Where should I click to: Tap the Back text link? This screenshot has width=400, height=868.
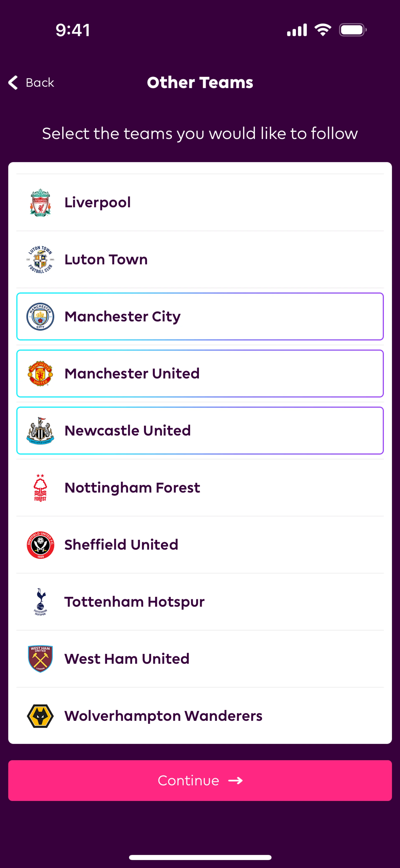40,83
